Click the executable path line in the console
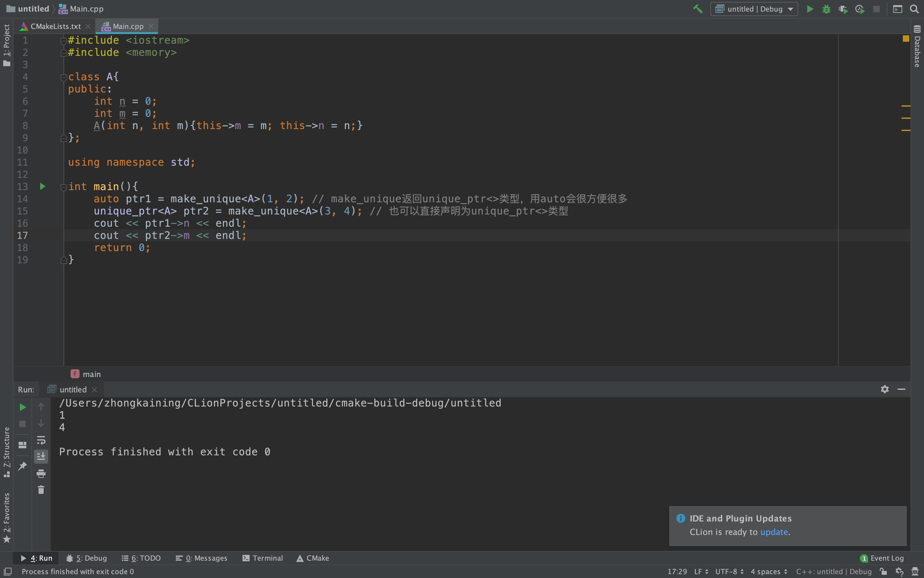 point(280,403)
